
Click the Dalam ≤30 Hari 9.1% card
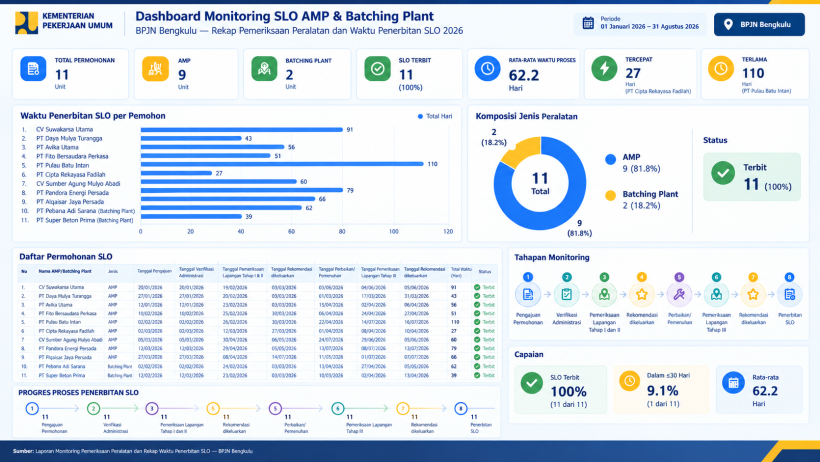click(660, 390)
